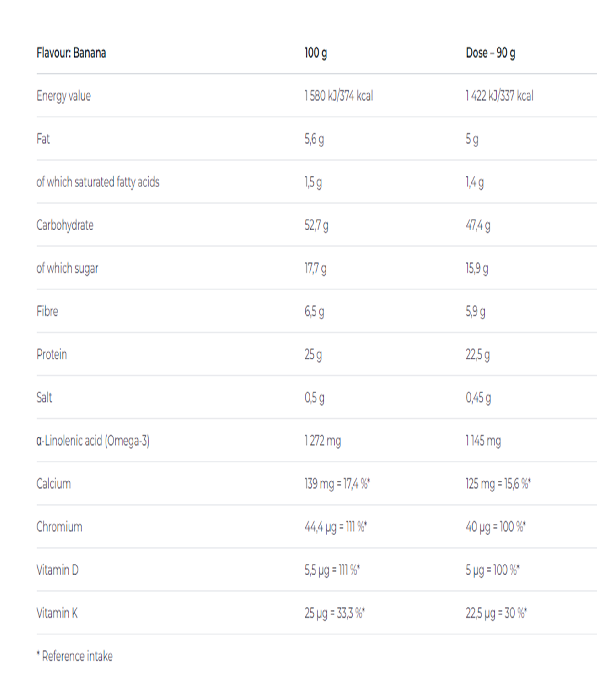Screen dimensions: 609x700
Task: Click the 'Flavour: Banana' header
Action: (x=71, y=53)
